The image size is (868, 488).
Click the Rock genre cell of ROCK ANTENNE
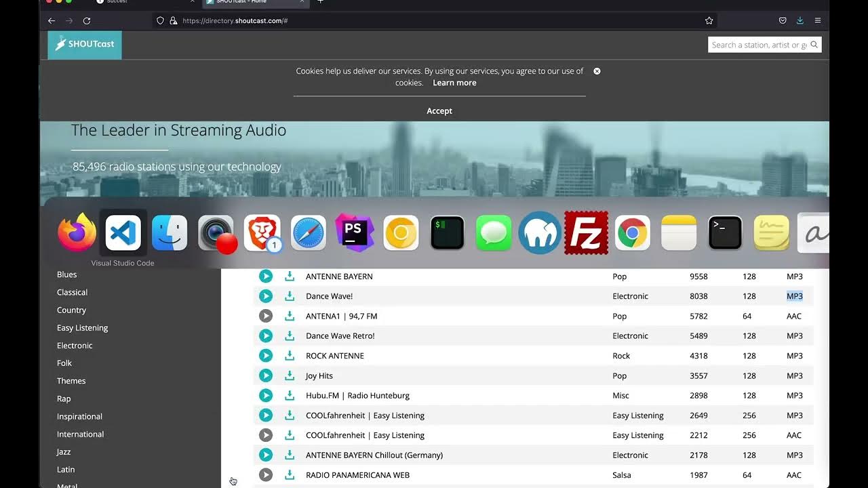tap(621, 356)
